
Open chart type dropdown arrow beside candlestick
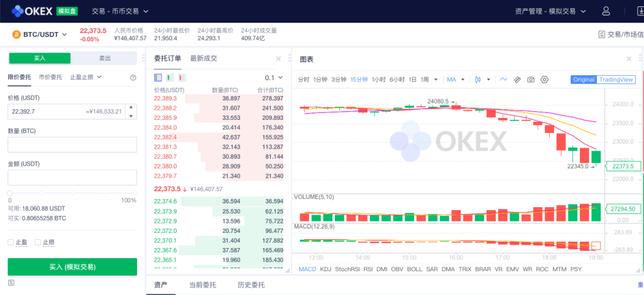coord(488,80)
